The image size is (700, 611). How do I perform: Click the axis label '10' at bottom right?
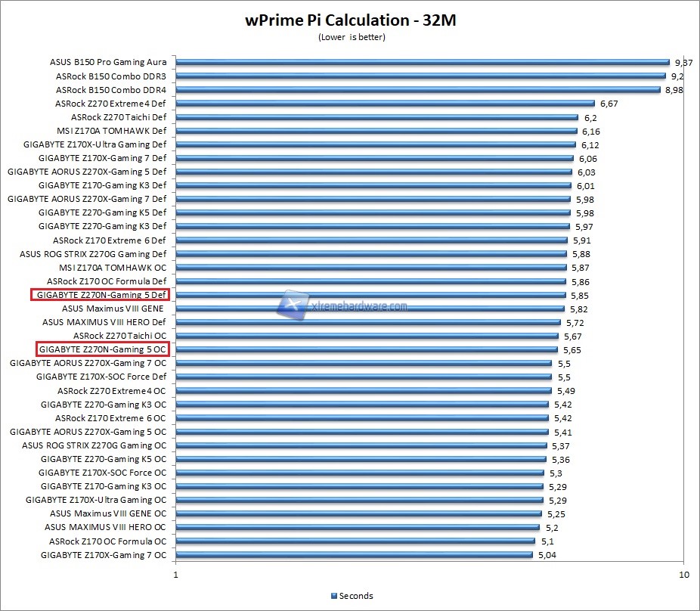[x=683, y=576]
